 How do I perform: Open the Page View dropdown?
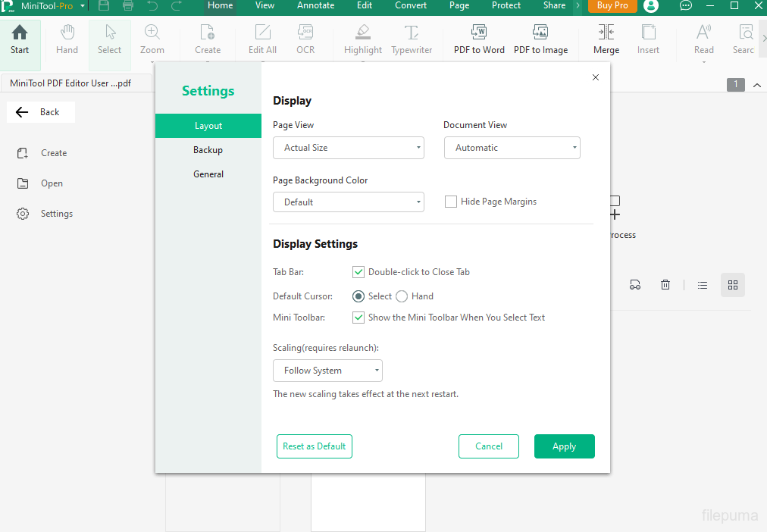point(348,148)
